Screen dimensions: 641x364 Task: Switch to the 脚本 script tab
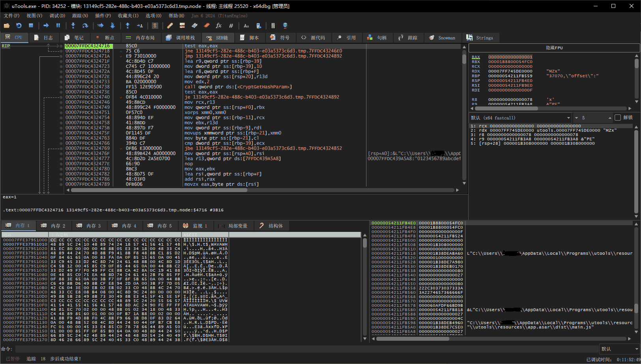(250, 38)
